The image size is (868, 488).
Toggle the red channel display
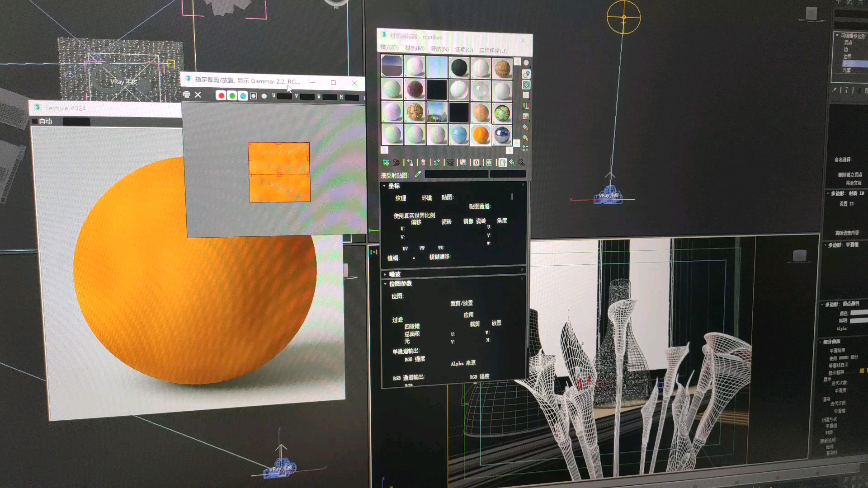221,96
